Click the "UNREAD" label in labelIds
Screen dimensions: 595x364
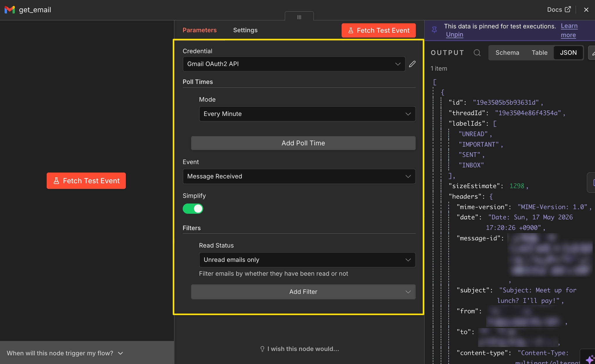point(473,134)
